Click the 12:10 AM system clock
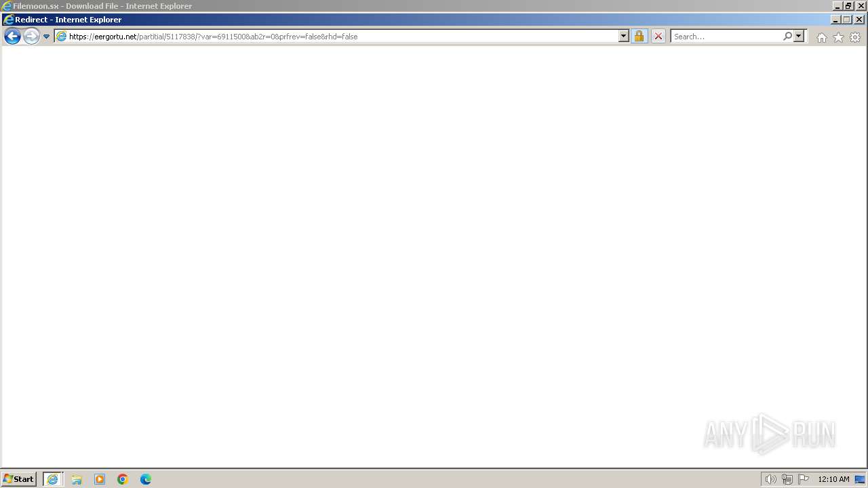Viewport: 868px width, 488px height. coord(833,479)
